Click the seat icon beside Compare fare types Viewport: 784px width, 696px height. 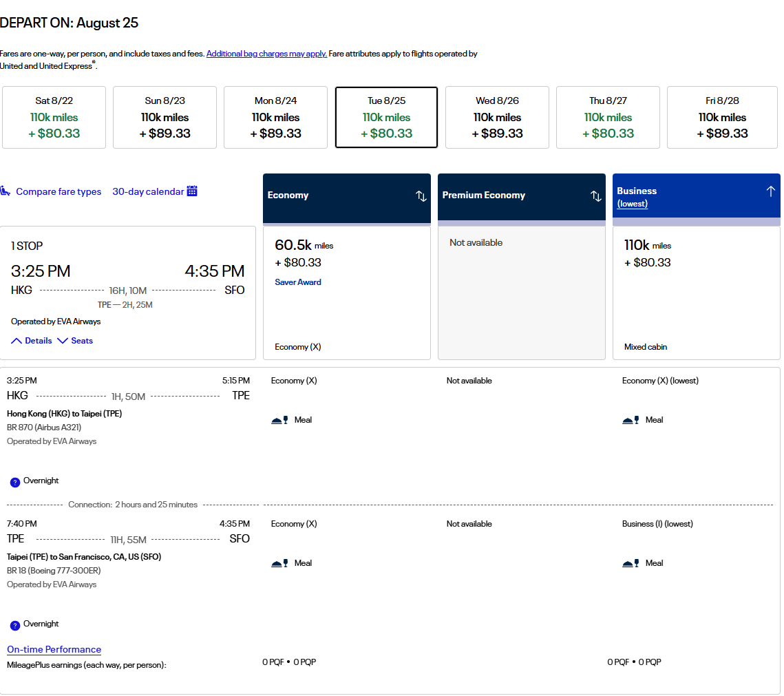coord(6,191)
